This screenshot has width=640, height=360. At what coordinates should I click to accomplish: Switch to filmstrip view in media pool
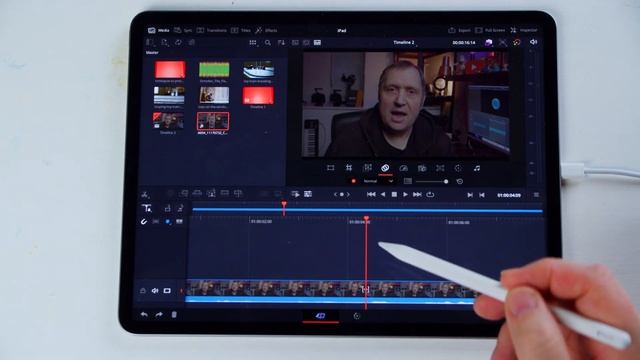[x=295, y=42]
